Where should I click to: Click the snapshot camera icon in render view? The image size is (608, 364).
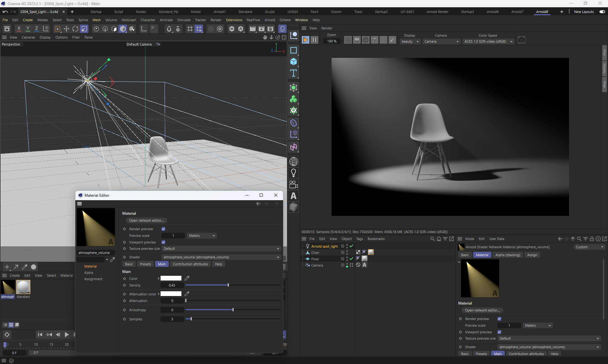click(x=521, y=40)
